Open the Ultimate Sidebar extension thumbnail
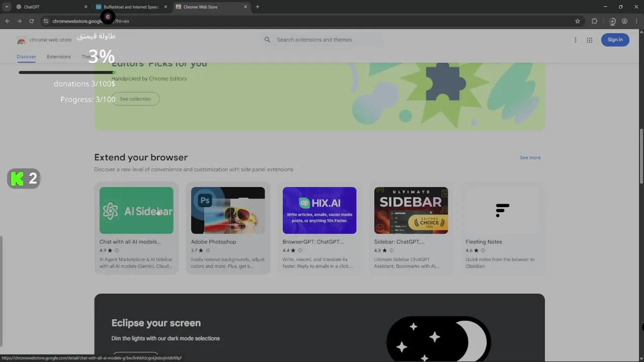The image size is (644, 362). point(411,211)
